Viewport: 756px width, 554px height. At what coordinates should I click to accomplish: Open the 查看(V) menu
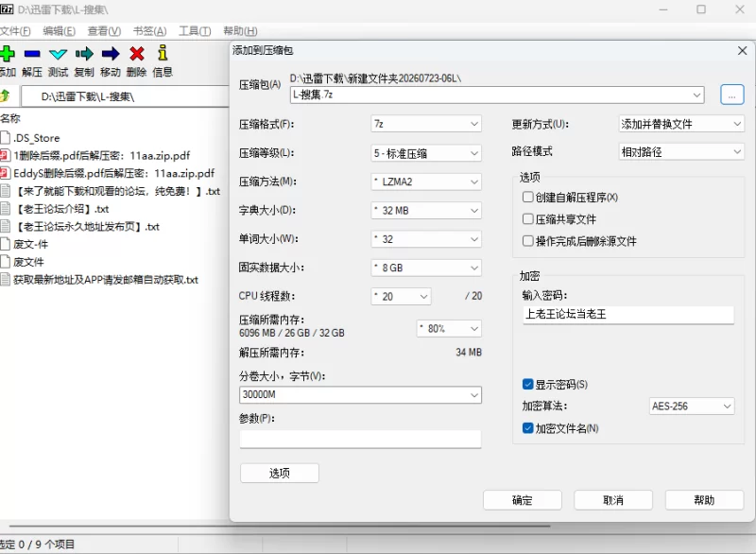point(104,31)
